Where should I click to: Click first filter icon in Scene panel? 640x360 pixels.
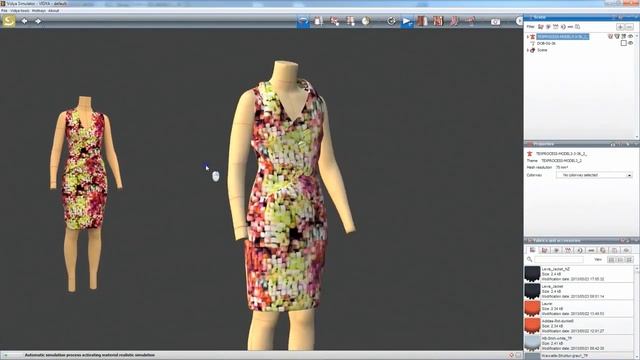(541, 27)
